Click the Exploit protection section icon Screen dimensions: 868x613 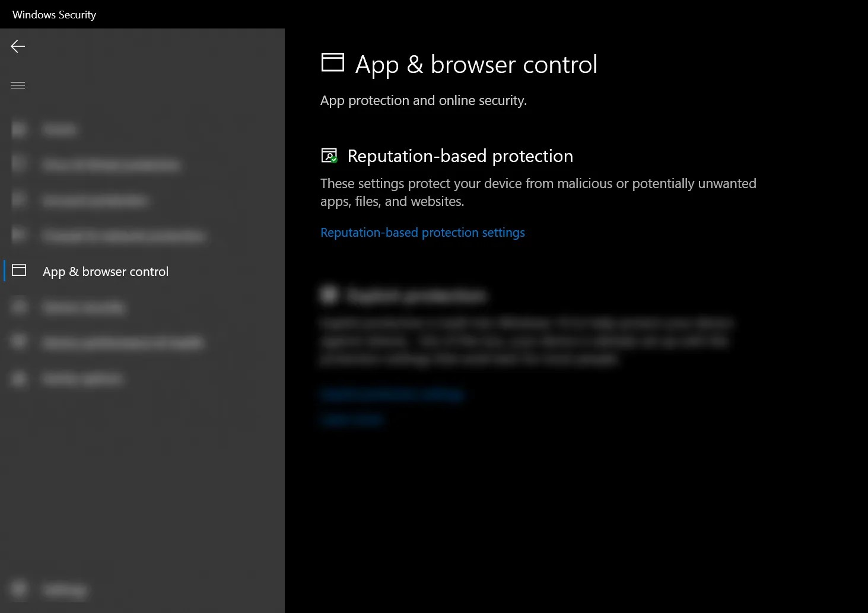click(329, 295)
